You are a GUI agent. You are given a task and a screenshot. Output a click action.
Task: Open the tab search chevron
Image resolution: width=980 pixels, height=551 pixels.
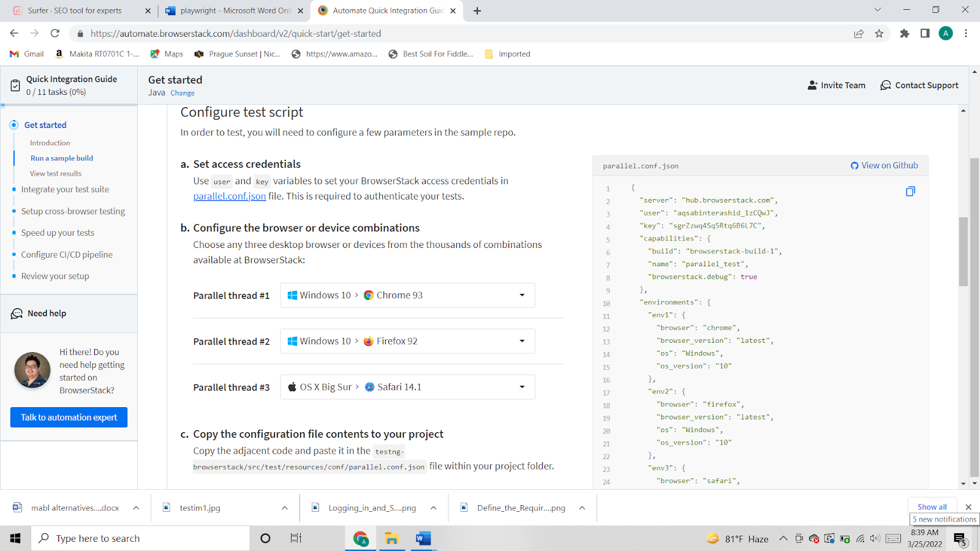pyautogui.click(x=877, y=10)
